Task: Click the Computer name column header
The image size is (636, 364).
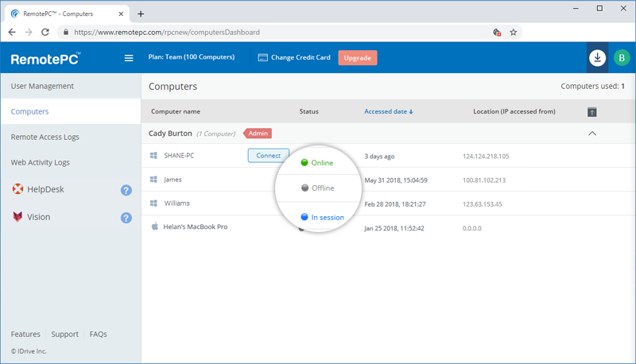Action: (176, 111)
